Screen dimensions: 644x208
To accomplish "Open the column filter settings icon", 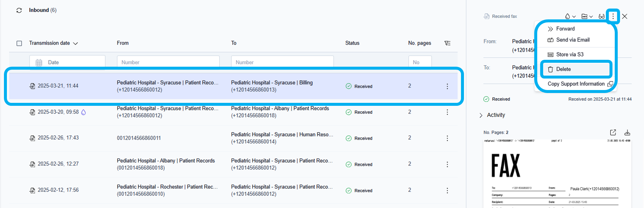I will coord(447,43).
